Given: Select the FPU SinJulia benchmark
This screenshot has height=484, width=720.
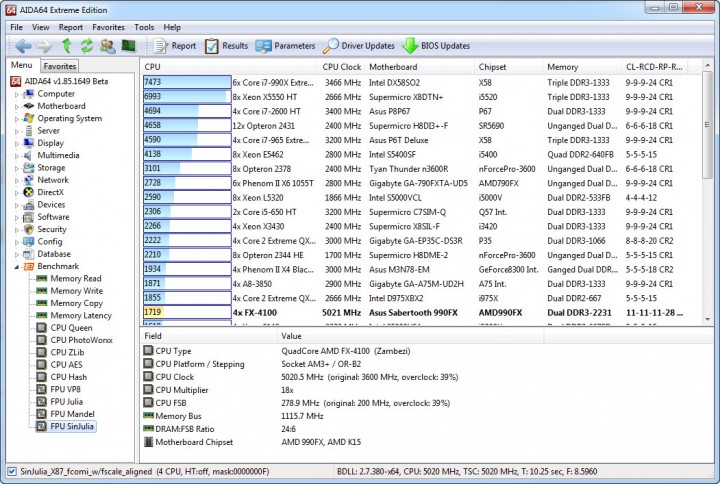Looking at the screenshot, I should pos(66,427).
